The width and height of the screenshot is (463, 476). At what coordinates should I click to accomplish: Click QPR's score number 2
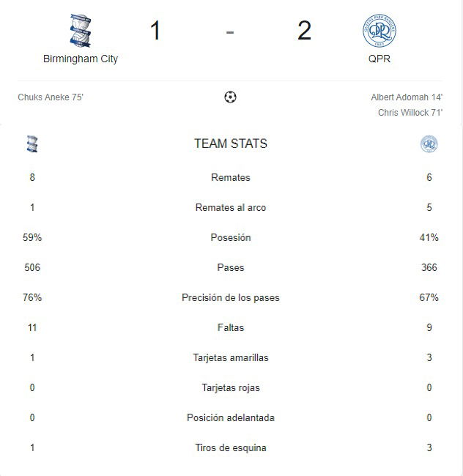coord(304,30)
